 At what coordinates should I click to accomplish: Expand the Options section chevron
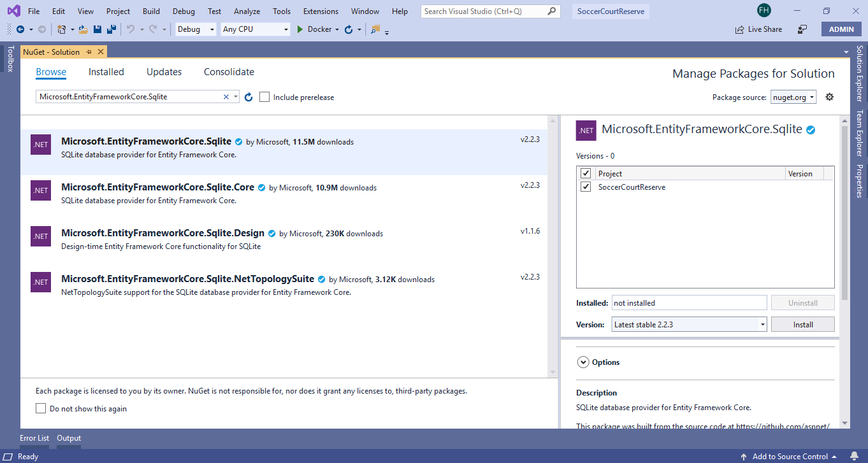(582, 362)
